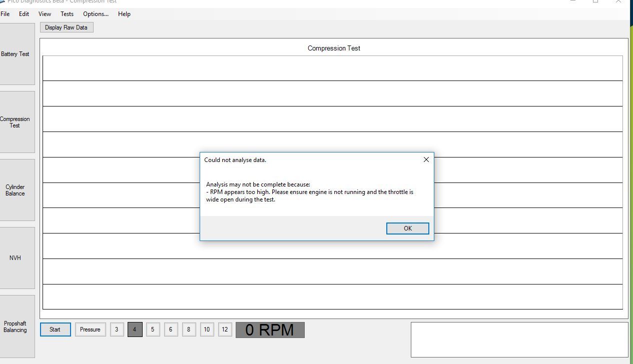Select 8 cylinders
Viewport: 633px width, 364px height.
189,329
